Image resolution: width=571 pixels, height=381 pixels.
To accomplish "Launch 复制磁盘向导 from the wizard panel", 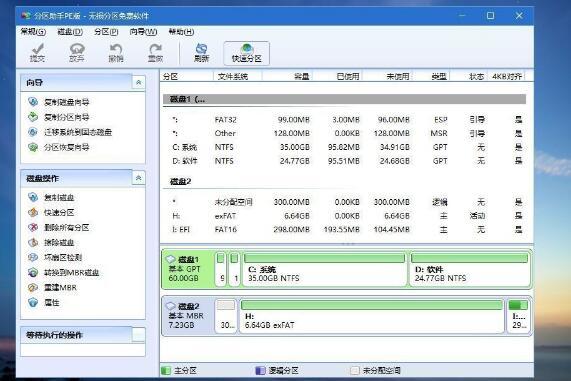I will click(x=66, y=102).
